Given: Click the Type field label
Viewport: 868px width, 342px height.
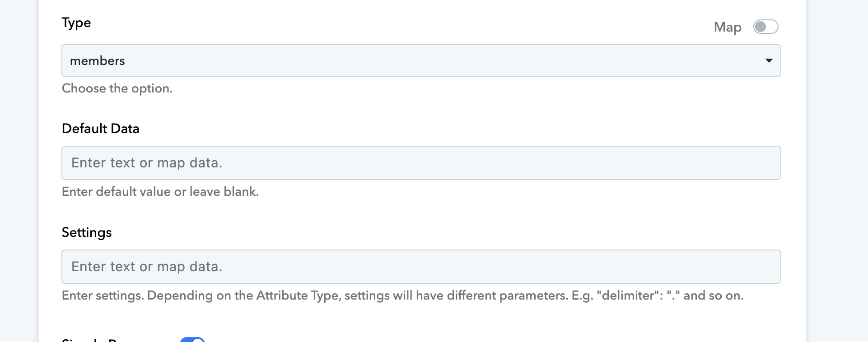Looking at the screenshot, I should coord(76,23).
